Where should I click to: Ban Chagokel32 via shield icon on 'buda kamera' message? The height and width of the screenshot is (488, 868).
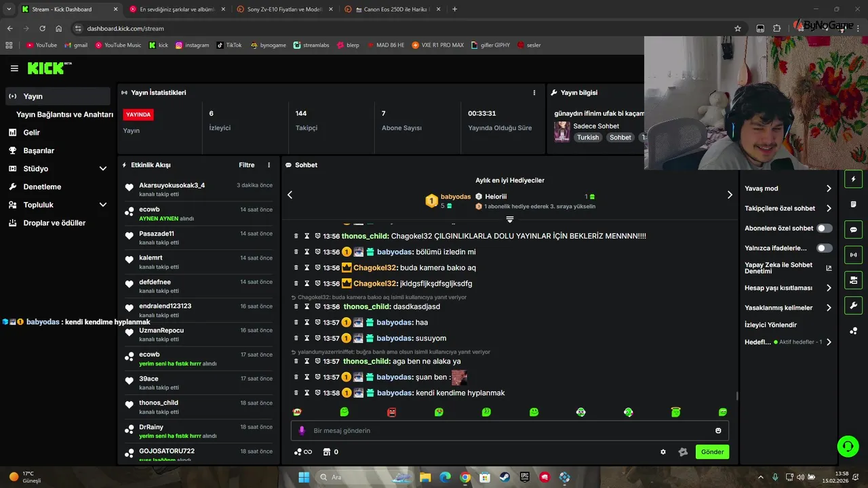click(317, 268)
